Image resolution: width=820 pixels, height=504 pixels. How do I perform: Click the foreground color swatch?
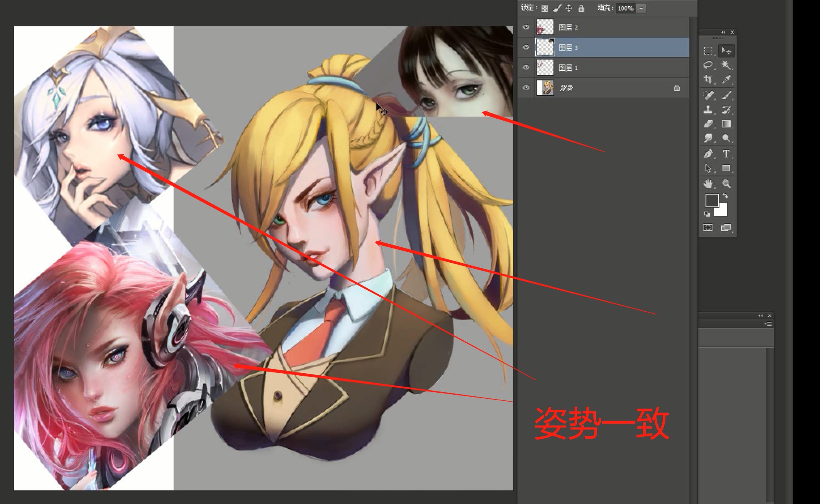pyautogui.click(x=711, y=200)
